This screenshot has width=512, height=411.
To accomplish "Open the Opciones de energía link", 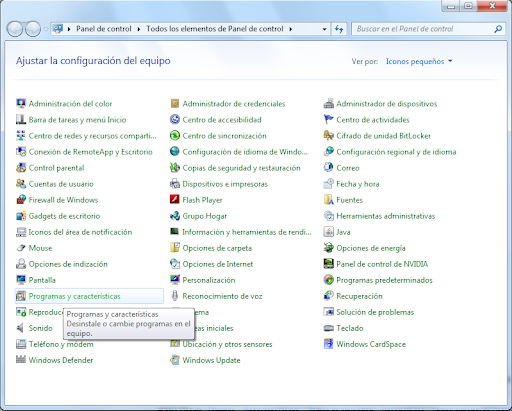I will pyautogui.click(x=371, y=248).
